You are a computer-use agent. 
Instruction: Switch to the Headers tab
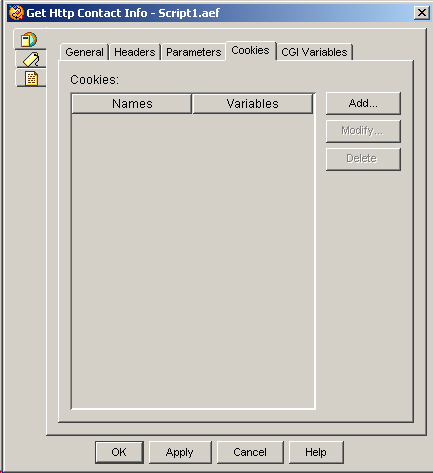point(135,52)
